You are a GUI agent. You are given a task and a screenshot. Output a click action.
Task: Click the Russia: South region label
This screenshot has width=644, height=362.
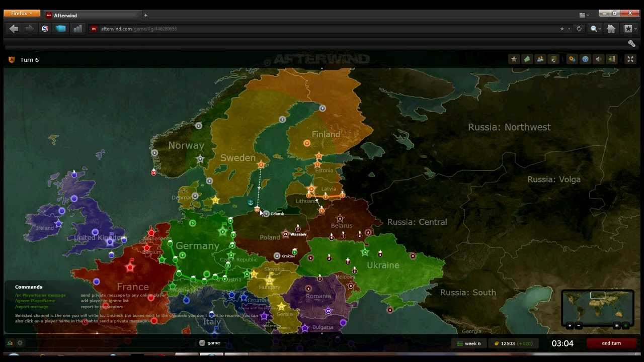[x=468, y=293]
